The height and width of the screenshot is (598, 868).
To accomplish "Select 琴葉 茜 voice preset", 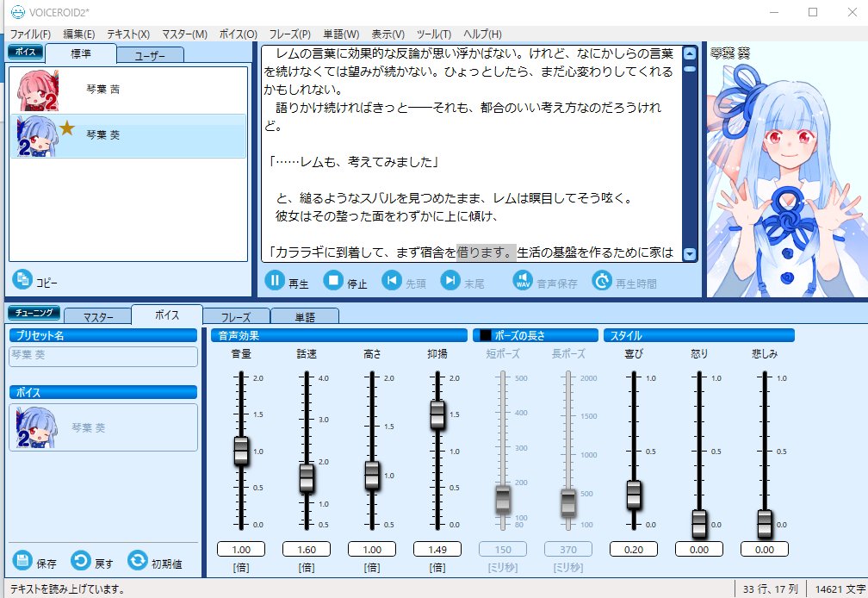I will [x=127, y=90].
